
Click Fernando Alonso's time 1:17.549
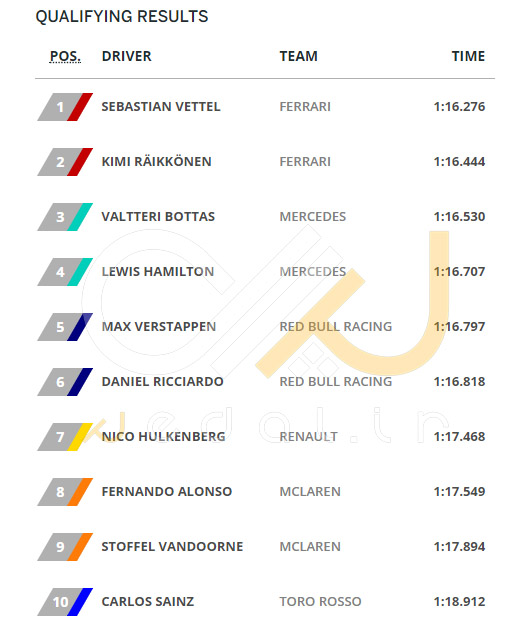click(x=460, y=492)
